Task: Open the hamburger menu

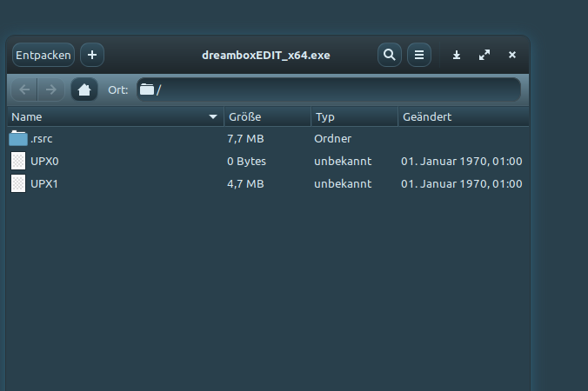Action: click(x=419, y=55)
